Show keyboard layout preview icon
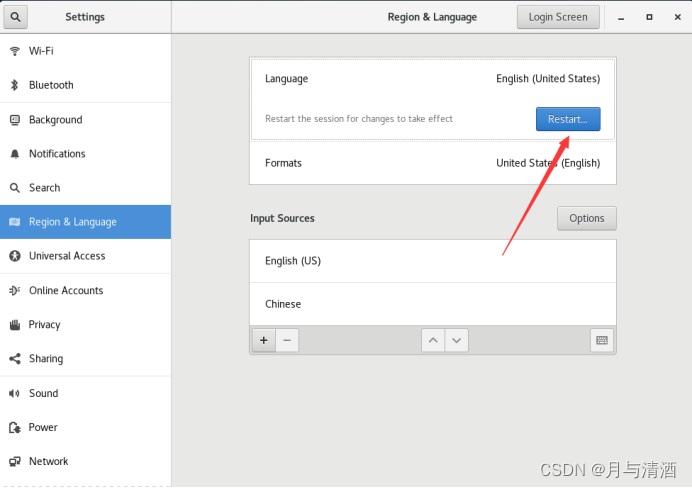Viewport: 692px width, 488px height. [602, 340]
